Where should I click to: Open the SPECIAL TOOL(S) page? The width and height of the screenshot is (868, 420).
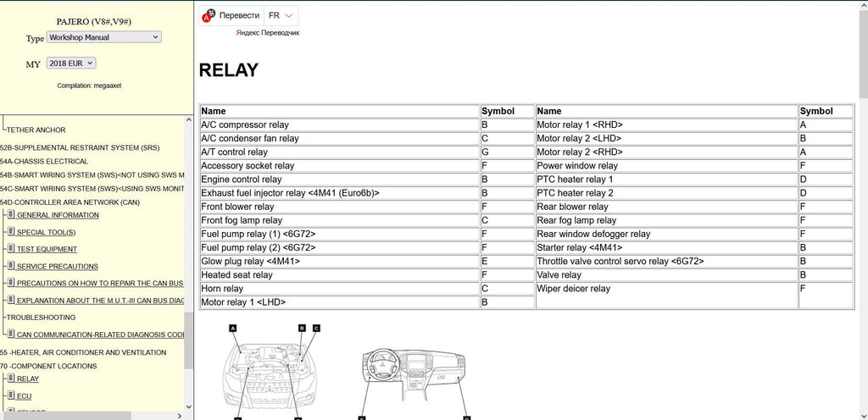(46, 232)
